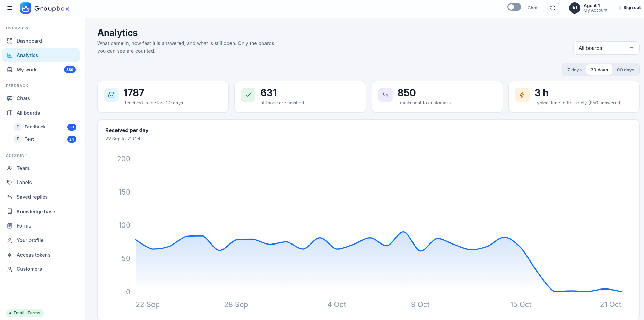644x320 pixels.
Task: Click the Sign out button
Action: pos(628,8)
